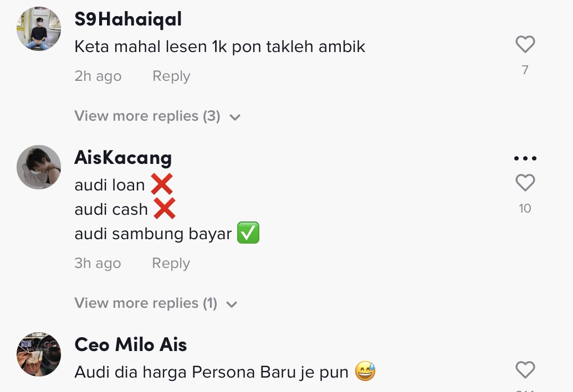
Task: Click the 7 likes count
Action: 525,69
